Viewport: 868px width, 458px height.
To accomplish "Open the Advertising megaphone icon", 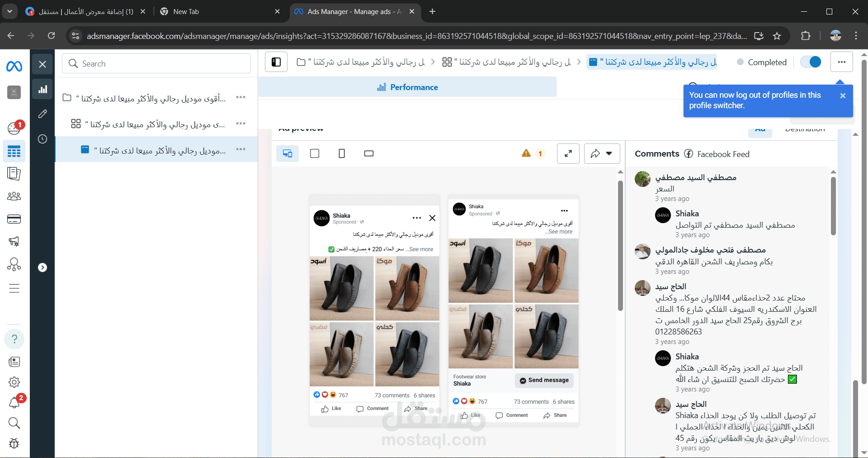I will 14,241.
